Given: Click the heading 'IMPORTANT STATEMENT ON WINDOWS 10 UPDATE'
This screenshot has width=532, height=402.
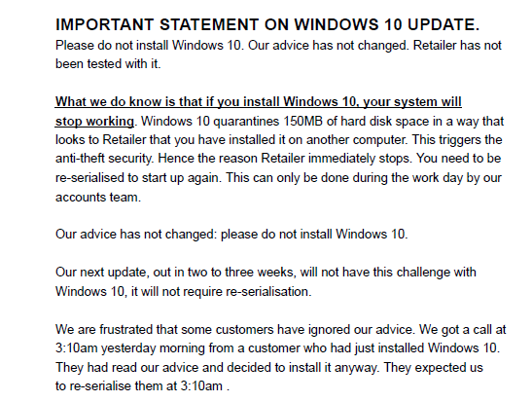Looking at the screenshot, I should 267,24.
